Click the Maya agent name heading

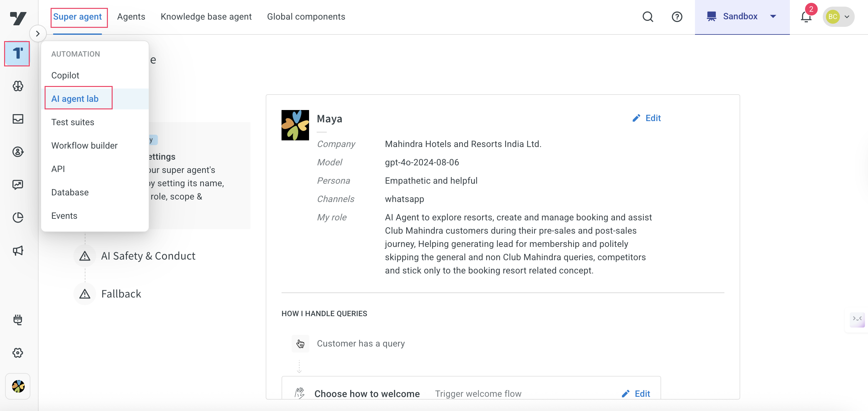point(330,119)
